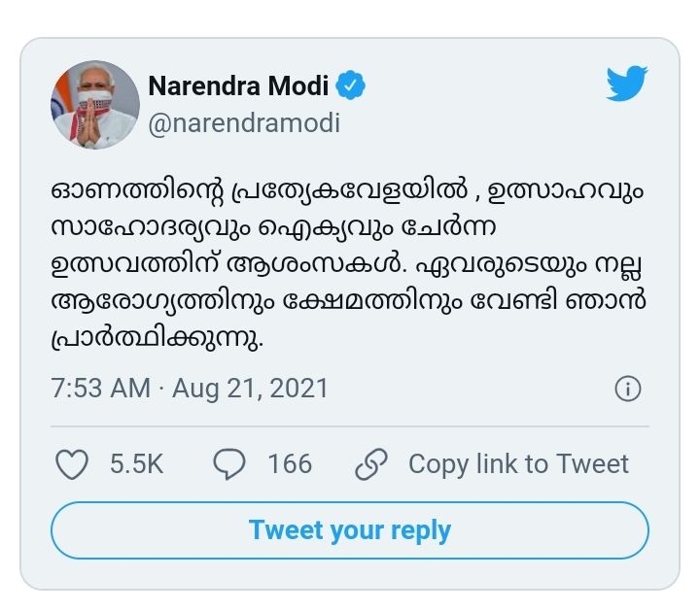Select Copy link to Tweet text

pos(518,464)
